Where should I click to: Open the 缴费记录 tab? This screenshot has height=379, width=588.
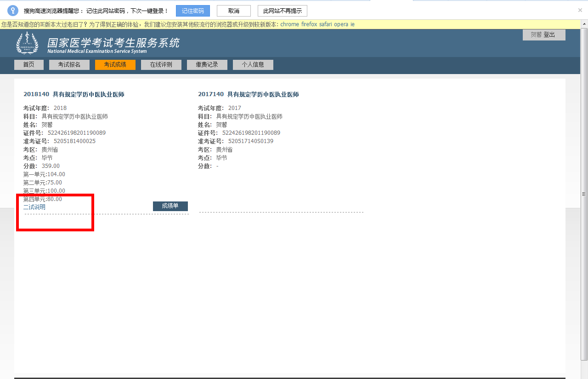click(207, 65)
